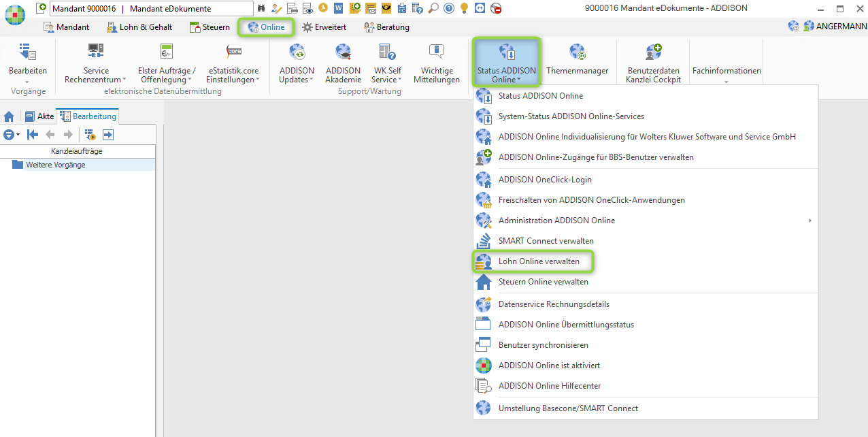The height and width of the screenshot is (437, 868).
Task: Choose Steuern Online verwalten
Action: 645,282
